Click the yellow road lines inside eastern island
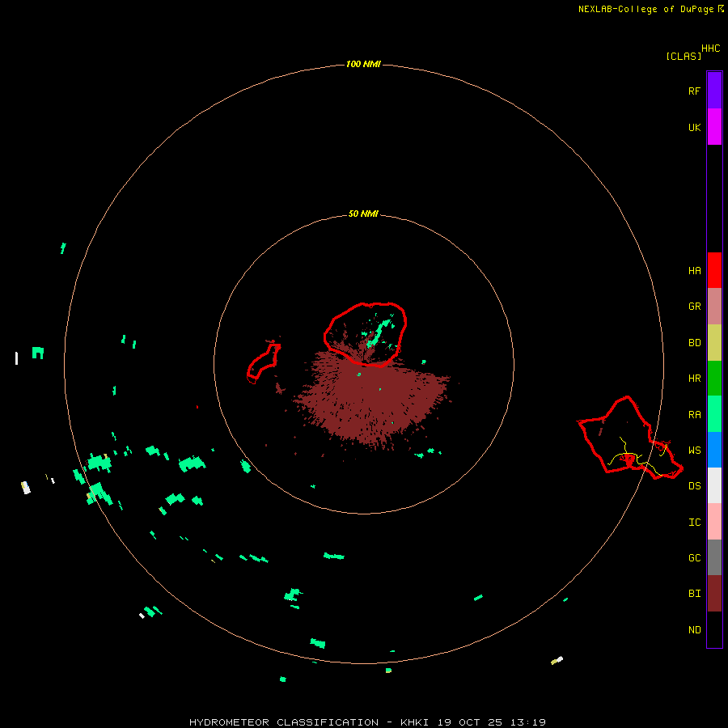The width and height of the screenshot is (728, 728). point(638,456)
